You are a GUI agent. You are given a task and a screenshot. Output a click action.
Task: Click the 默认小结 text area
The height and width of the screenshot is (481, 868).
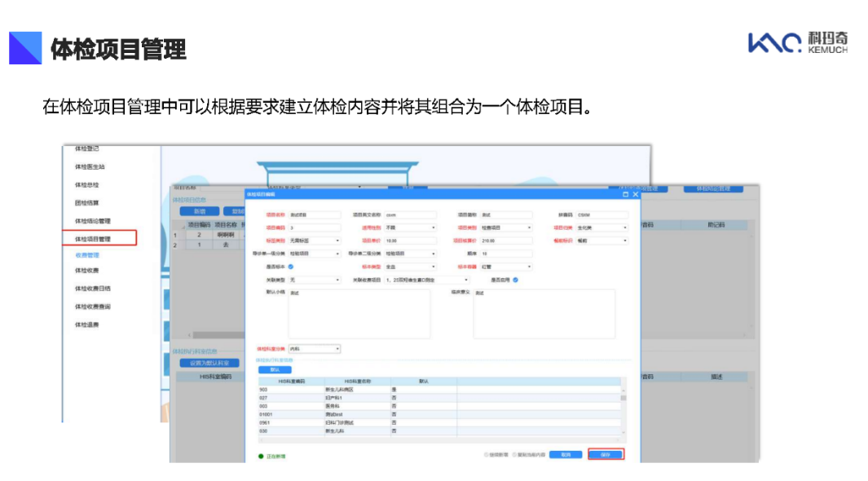point(359,313)
